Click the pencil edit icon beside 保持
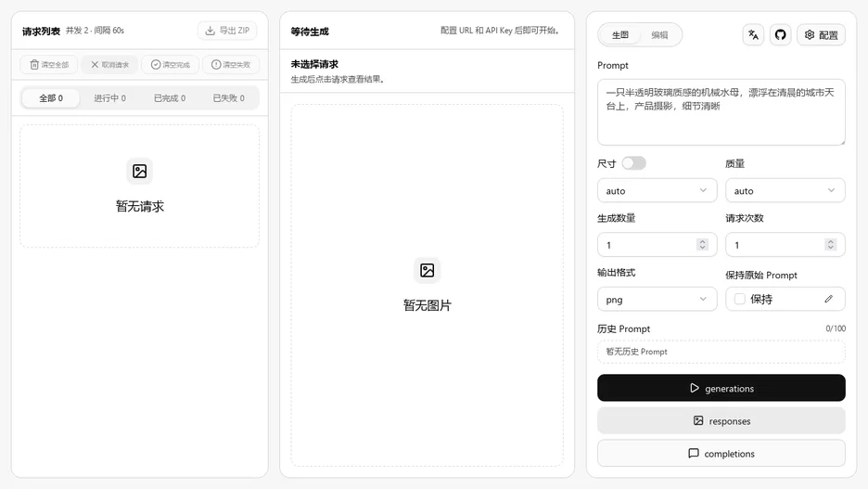868x489 pixels. tap(828, 299)
